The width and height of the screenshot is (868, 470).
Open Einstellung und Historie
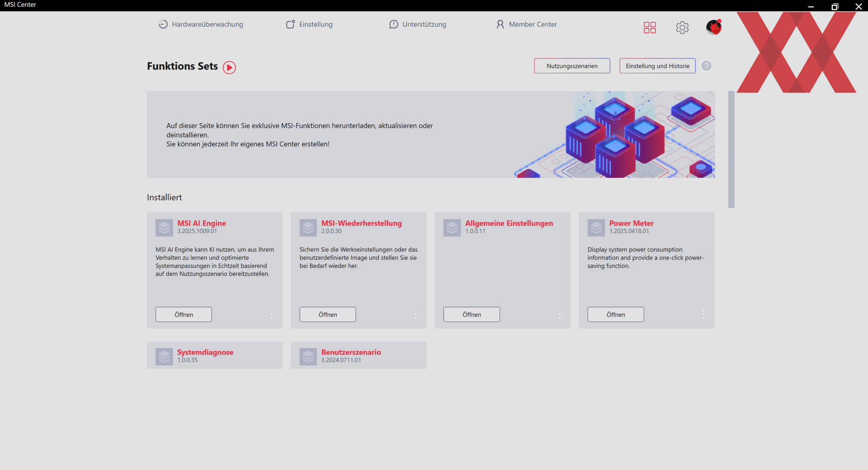[657, 66]
